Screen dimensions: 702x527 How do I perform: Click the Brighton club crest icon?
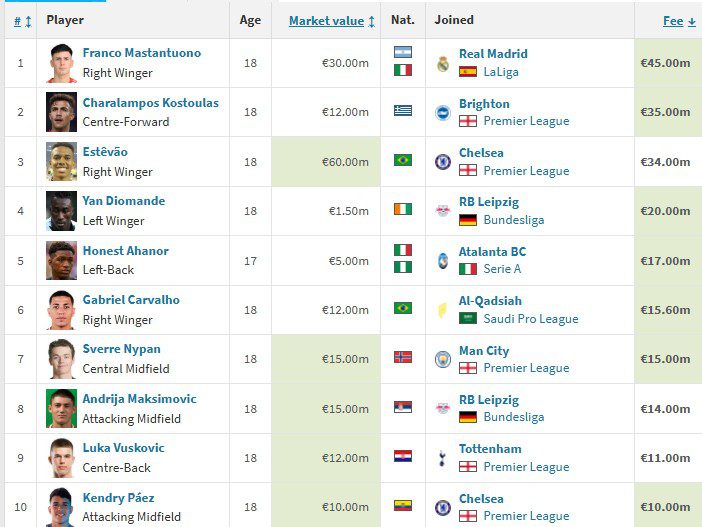pos(443,112)
